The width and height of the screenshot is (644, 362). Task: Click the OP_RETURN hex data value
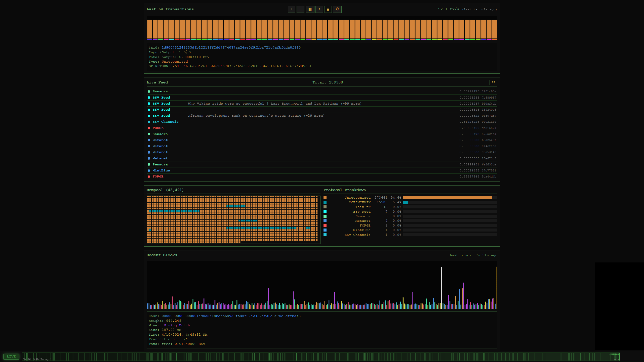point(242,66)
